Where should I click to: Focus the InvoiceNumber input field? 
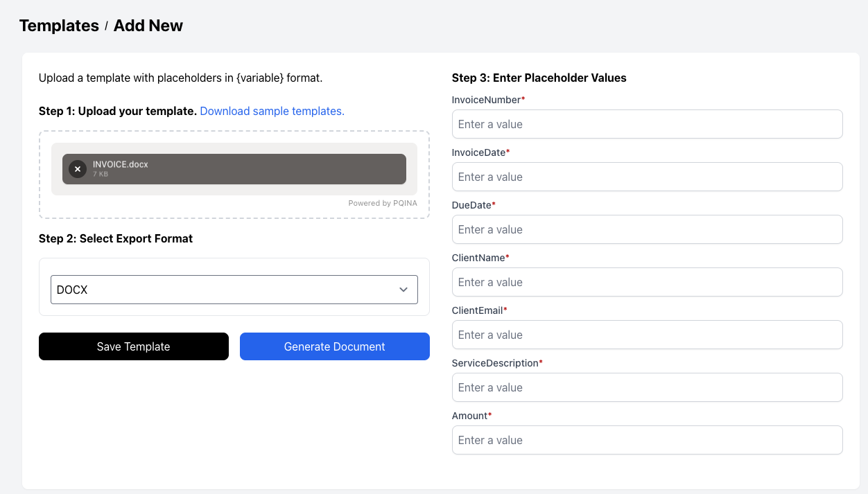647,124
